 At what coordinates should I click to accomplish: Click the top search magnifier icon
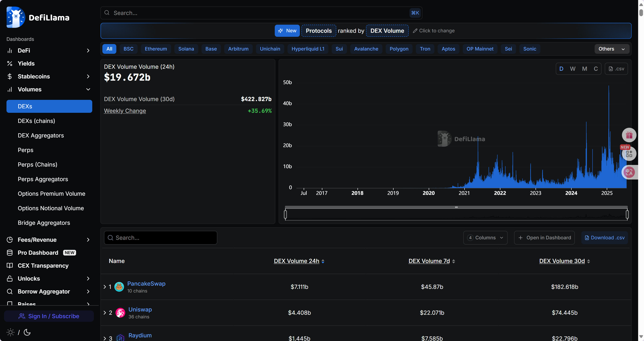click(x=107, y=13)
